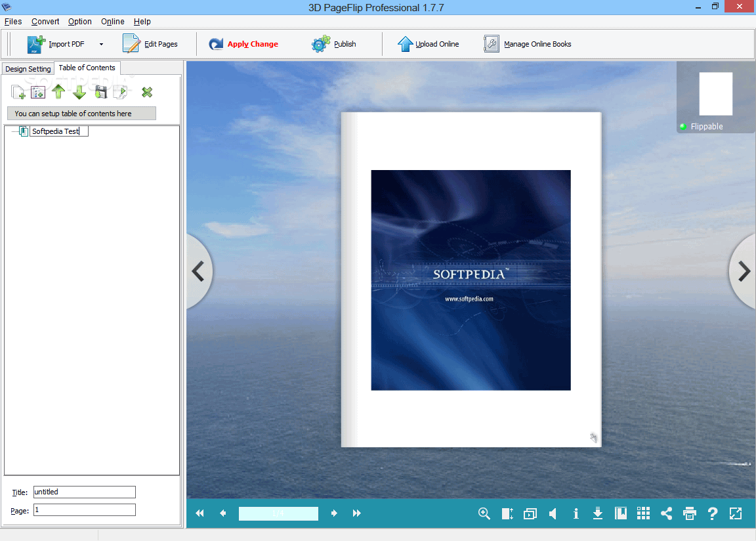Click the Title input field
Image resolution: width=756 pixels, height=541 pixels.
point(85,492)
